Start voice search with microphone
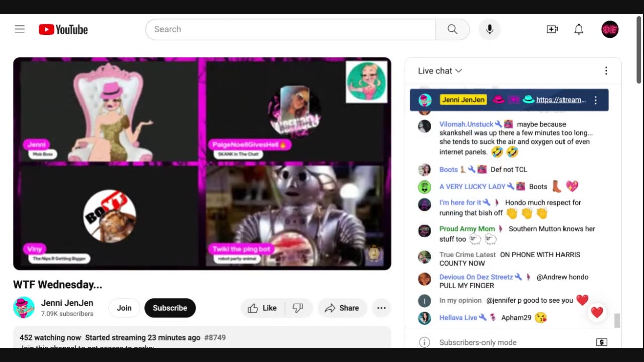This screenshot has height=362, width=644. [490, 29]
